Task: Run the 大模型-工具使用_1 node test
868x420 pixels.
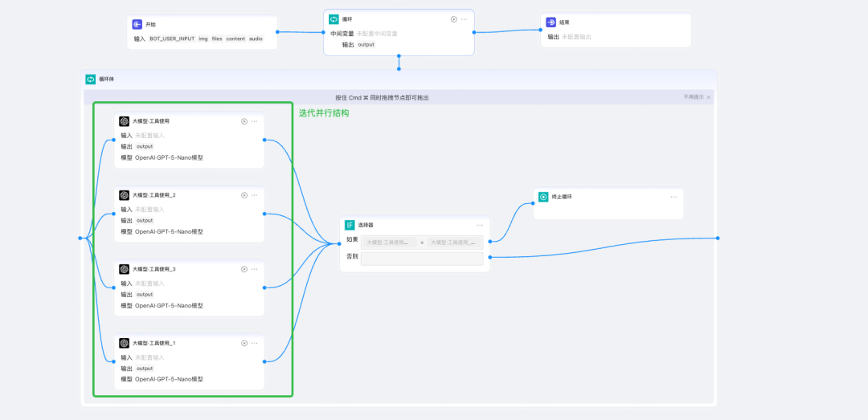Action: pyautogui.click(x=244, y=343)
